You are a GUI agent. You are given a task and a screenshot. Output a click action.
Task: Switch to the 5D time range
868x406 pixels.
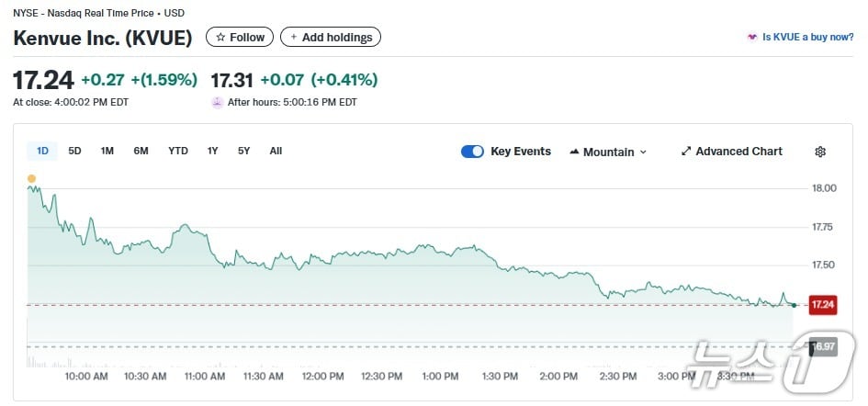pyautogui.click(x=75, y=151)
